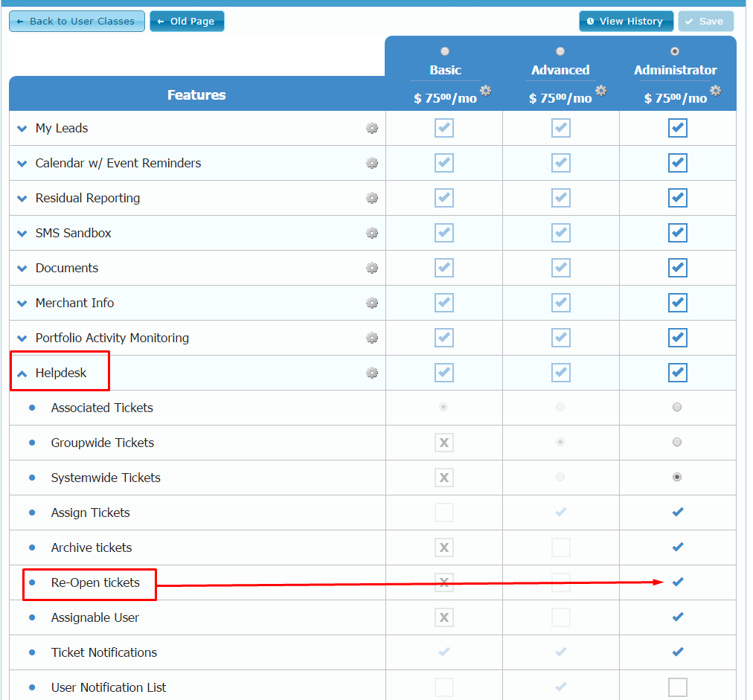Click the gear icon next to My Leads
This screenshot has width=753, height=700.
(x=372, y=128)
